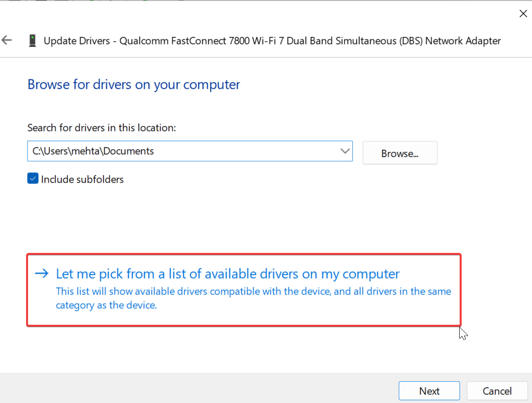The height and width of the screenshot is (403, 532).
Task: Click the arrow icon beside Let me pick
Action: pos(42,273)
